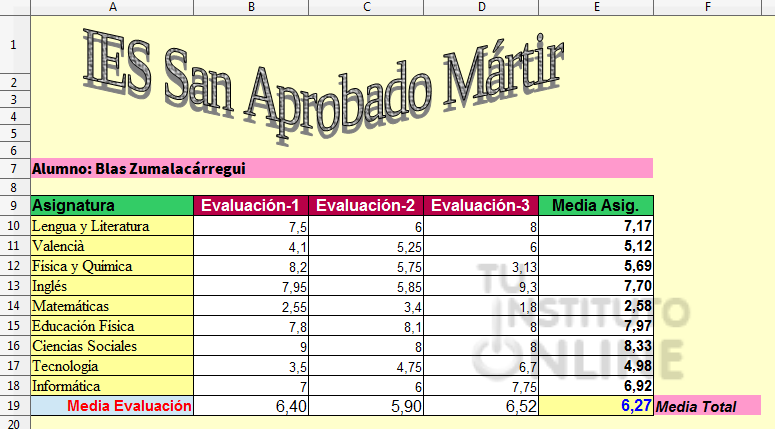Select row 7 header

click(x=15, y=169)
